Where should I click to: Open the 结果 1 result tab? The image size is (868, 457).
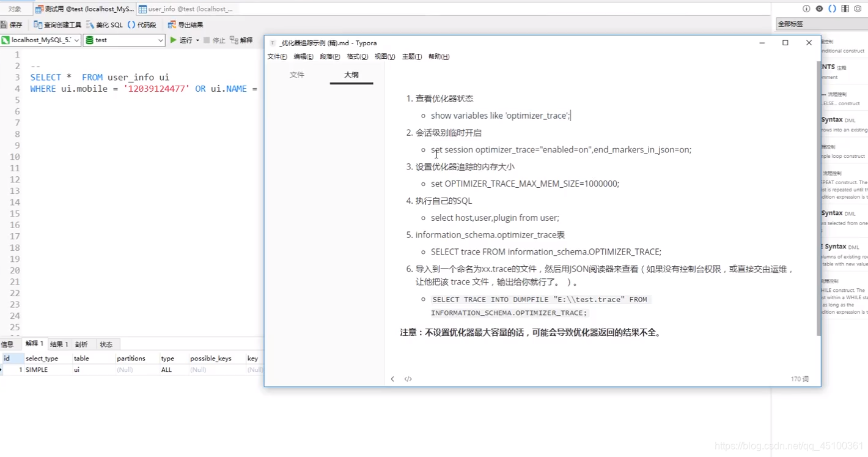[59, 344]
